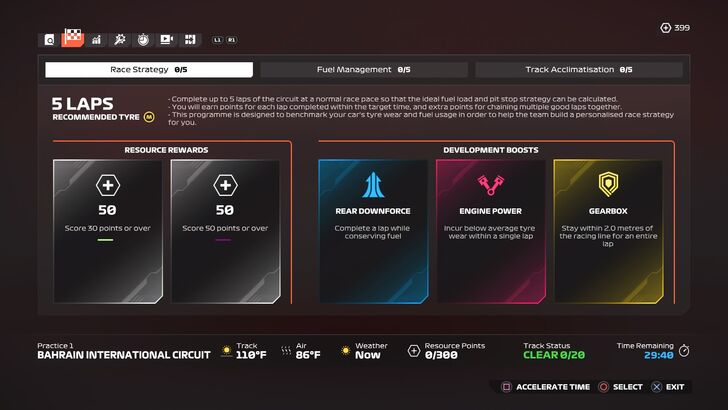Select the Score 50 points reward card
This screenshot has width=728, height=410.
pyautogui.click(x=225, y=232)
